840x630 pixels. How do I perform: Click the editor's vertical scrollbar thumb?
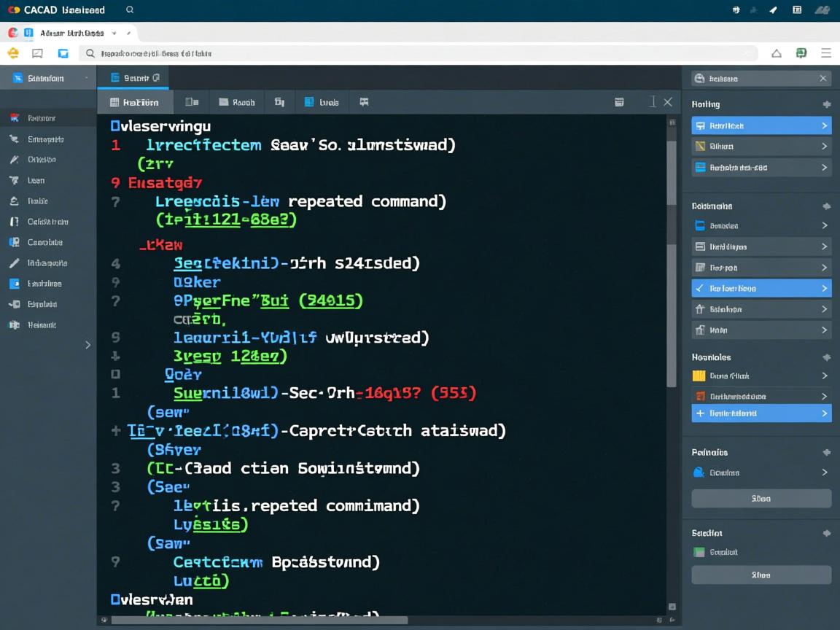[x=672, y=262]
